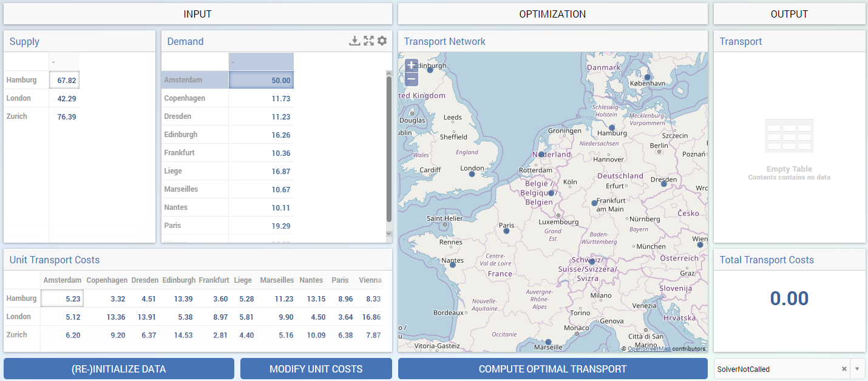Select the Marseille node on the map

(x=548, y=342)
